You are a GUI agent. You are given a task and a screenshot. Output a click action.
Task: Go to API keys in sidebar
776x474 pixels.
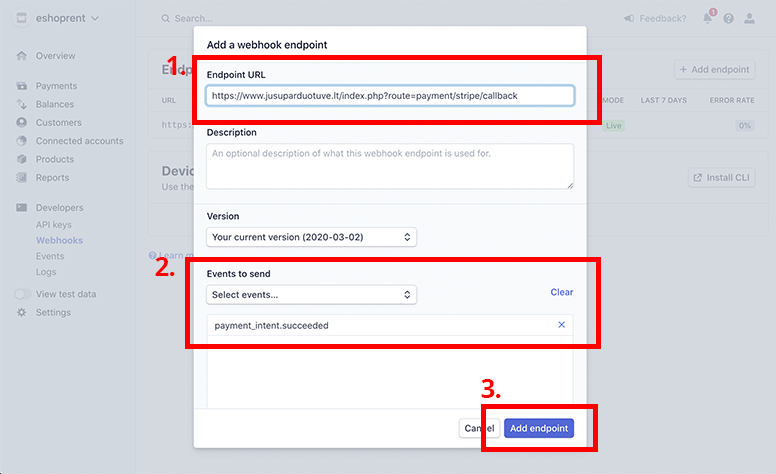pos(53,225)
